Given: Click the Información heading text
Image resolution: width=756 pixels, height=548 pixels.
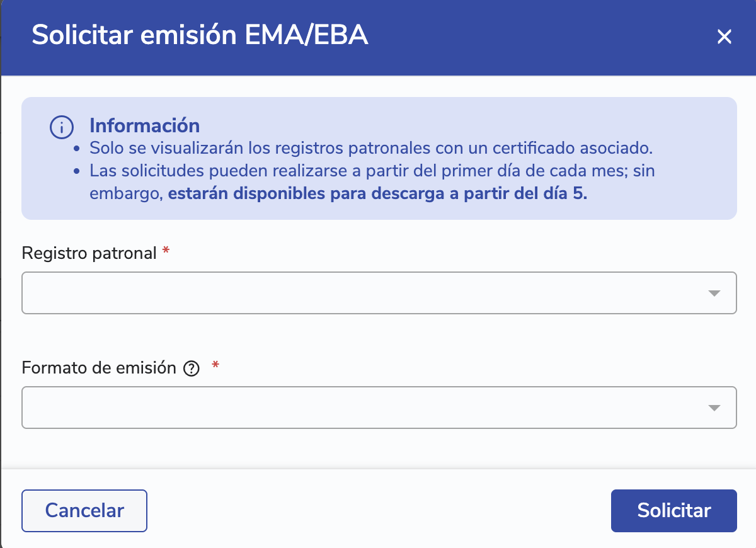Looking at the screenshot, I should (144, 125).
